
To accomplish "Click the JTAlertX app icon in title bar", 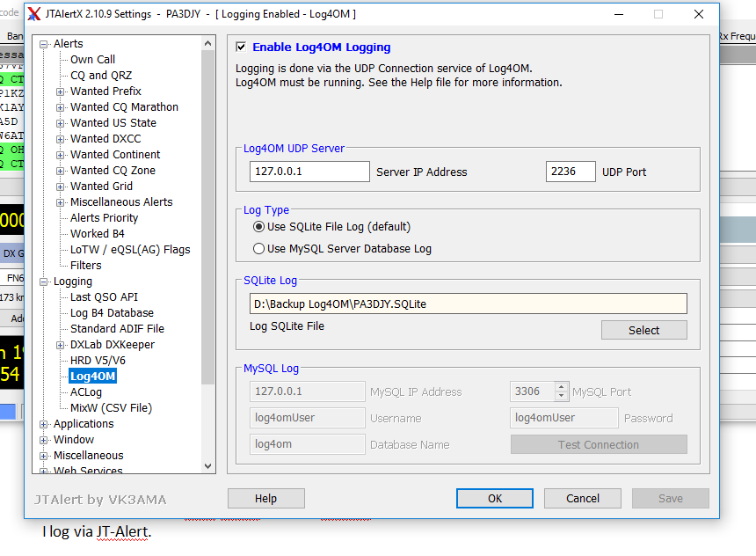I will 33,14.
